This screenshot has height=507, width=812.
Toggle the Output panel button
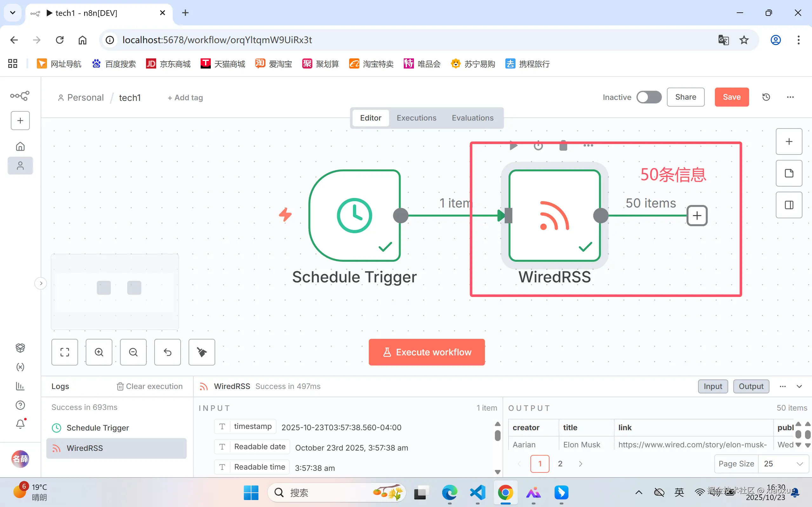[x=751, y=386]
